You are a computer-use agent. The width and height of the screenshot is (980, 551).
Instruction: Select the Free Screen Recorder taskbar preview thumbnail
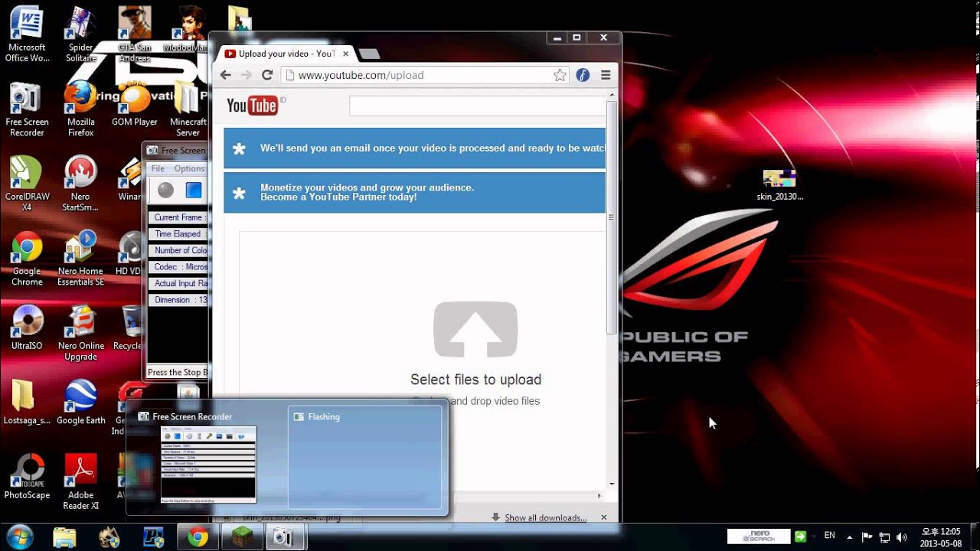click(208, 457)
